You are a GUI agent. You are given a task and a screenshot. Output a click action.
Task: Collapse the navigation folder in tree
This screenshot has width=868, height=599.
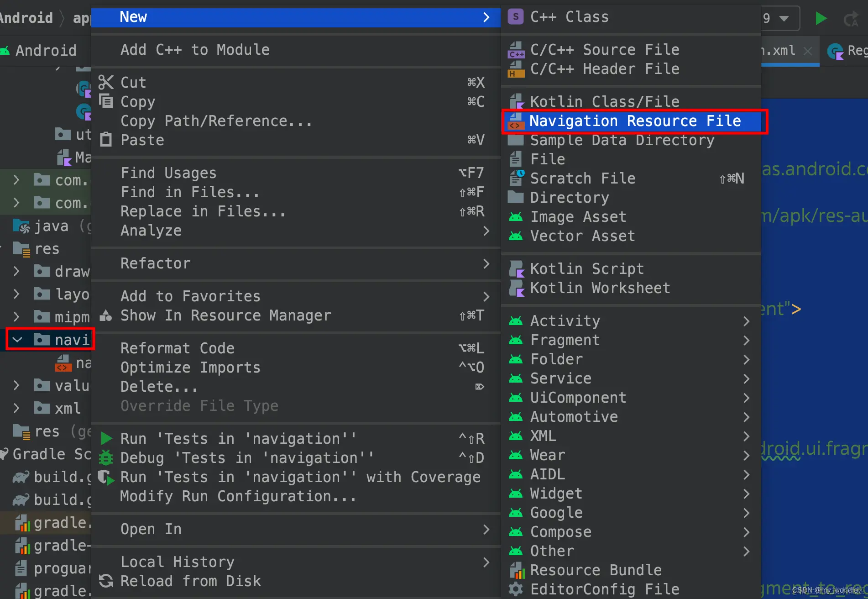pos(17,340)
